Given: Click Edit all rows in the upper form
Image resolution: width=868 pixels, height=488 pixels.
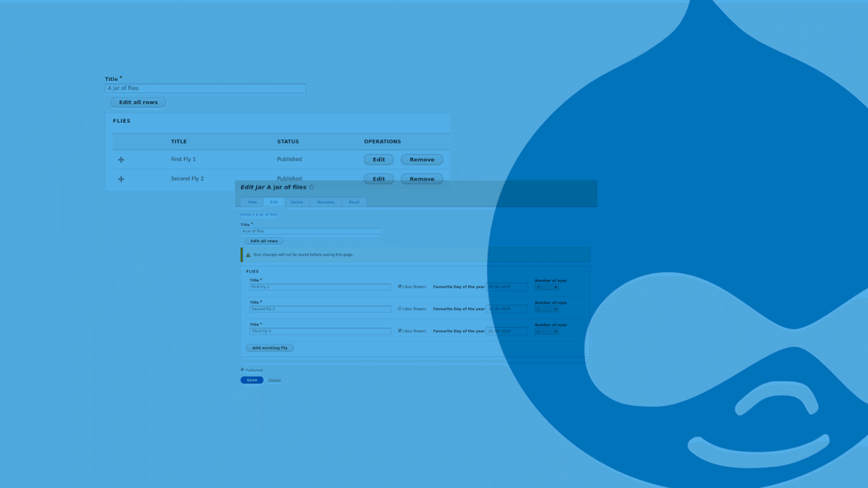Looking at the screenshot, I should (x=138, y=103).
